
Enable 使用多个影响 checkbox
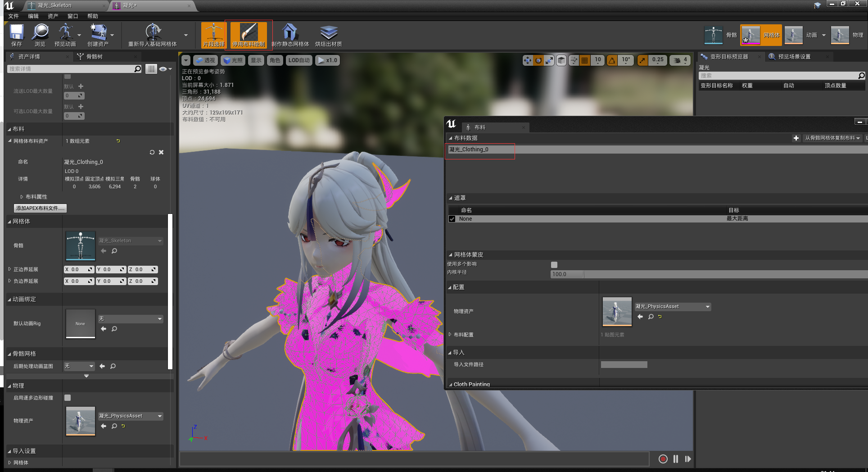pyautogui.click(x=554, y=265)
